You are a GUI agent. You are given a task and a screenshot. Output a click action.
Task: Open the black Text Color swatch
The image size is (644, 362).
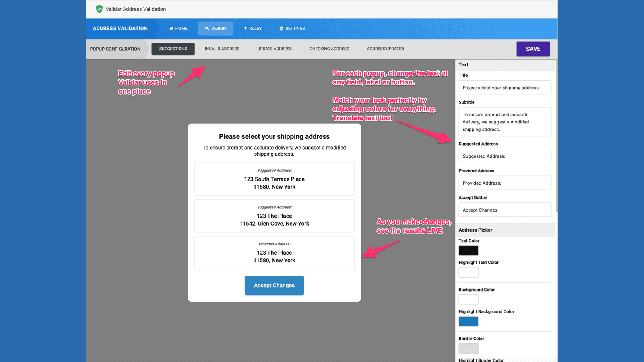click(468, 250)
